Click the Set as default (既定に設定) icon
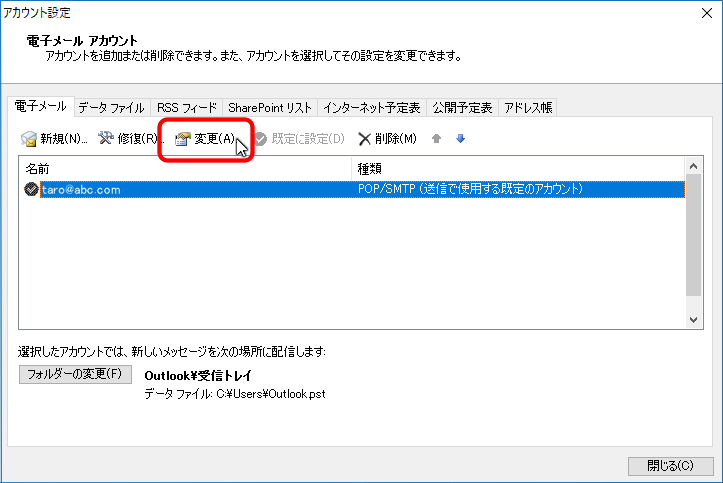This screenshot has width=723, height=483. tap(260, 139)
